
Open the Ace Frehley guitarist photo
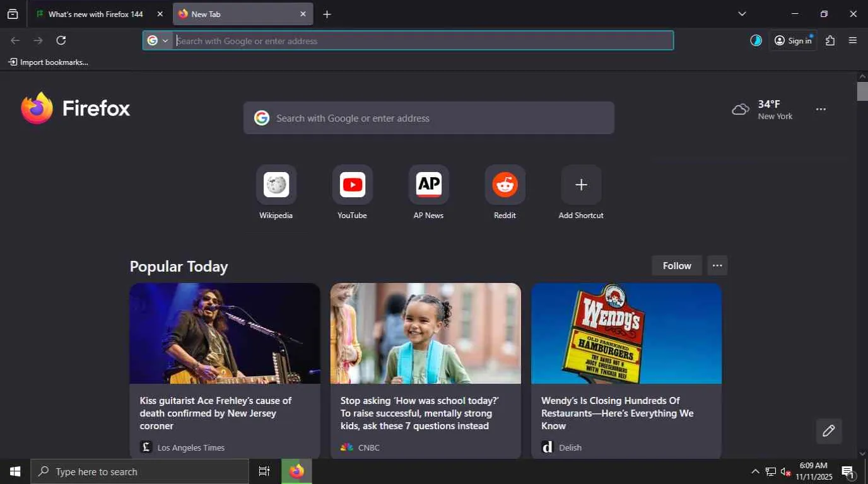(225, 333)
